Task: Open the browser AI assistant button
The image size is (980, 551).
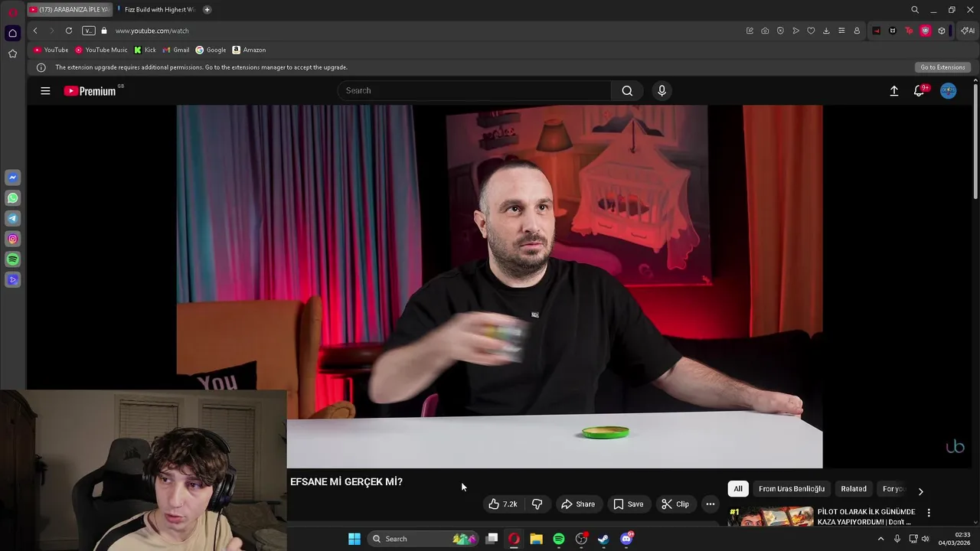Action: pyautogui.click(x=968, y=31)
